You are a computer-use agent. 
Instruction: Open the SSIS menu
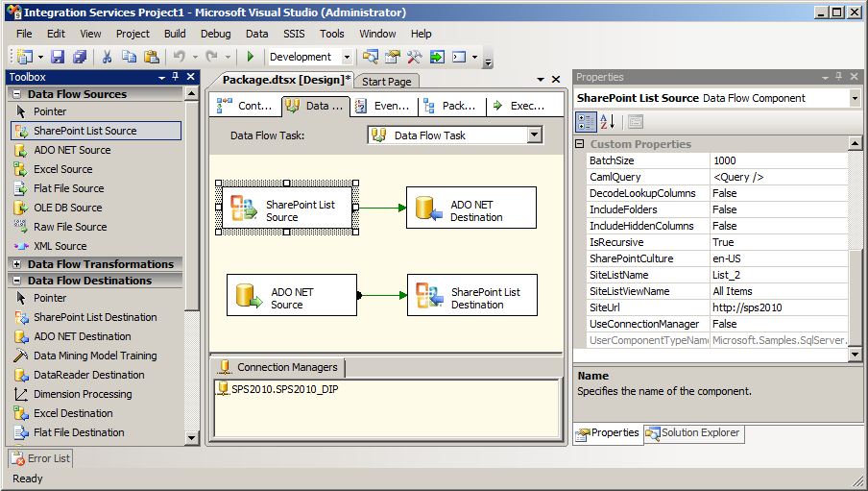[x=294, y=34]
